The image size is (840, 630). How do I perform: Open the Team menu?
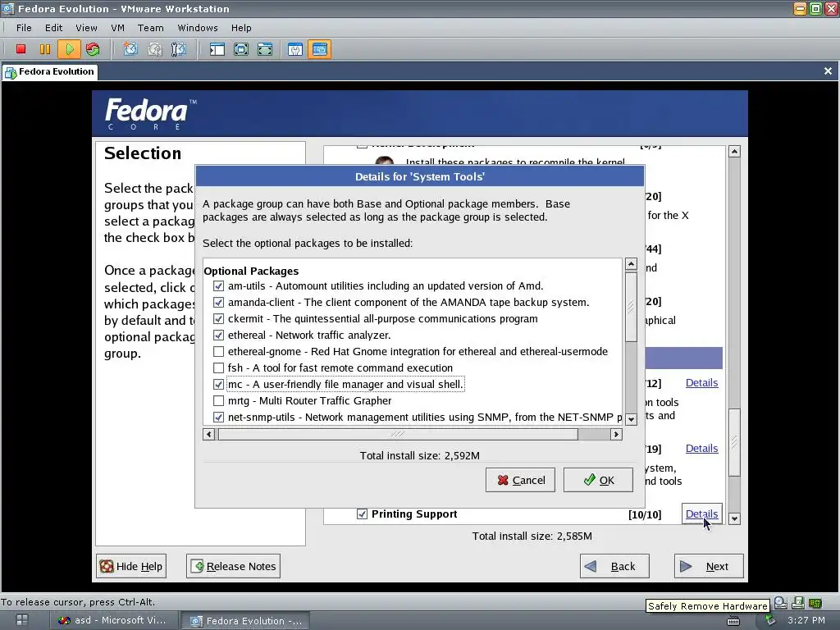tap(151, 28)
